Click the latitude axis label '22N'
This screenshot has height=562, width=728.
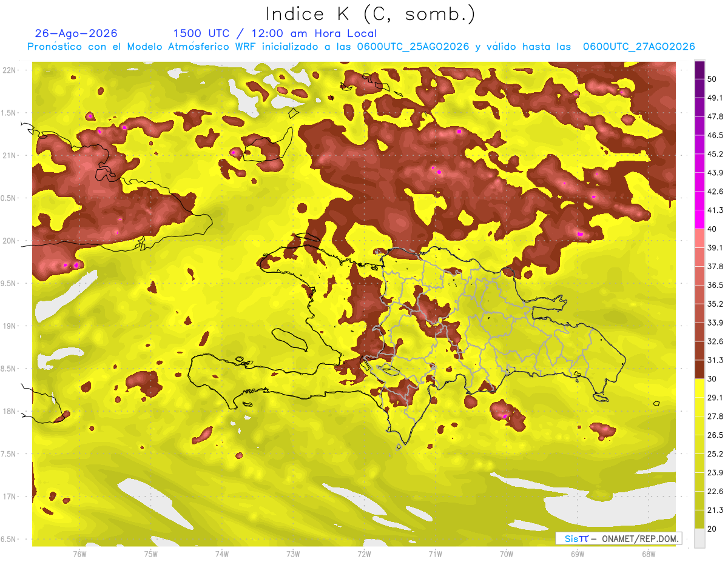10,70
